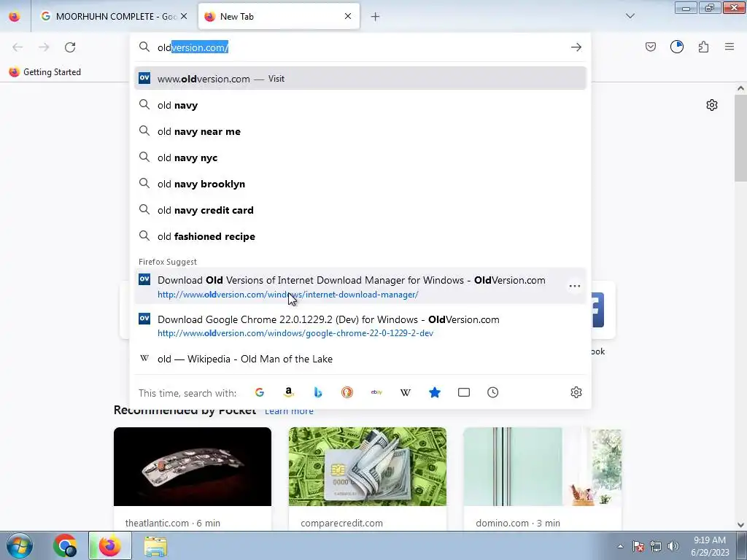
Task: Click the Firefox taskbar icon
Action: click(109, 545)
